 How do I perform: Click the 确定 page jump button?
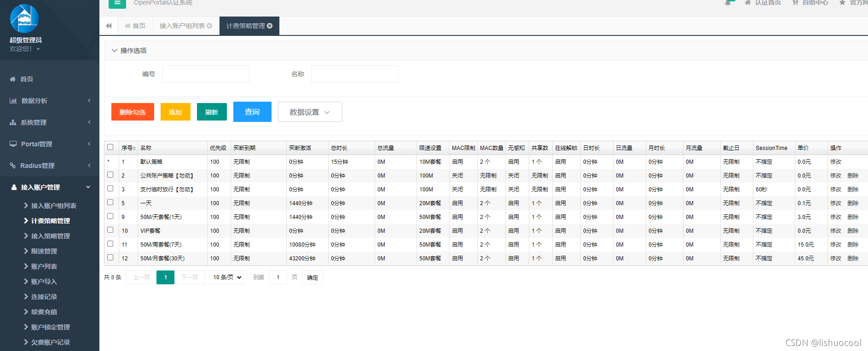click(312, 277)
